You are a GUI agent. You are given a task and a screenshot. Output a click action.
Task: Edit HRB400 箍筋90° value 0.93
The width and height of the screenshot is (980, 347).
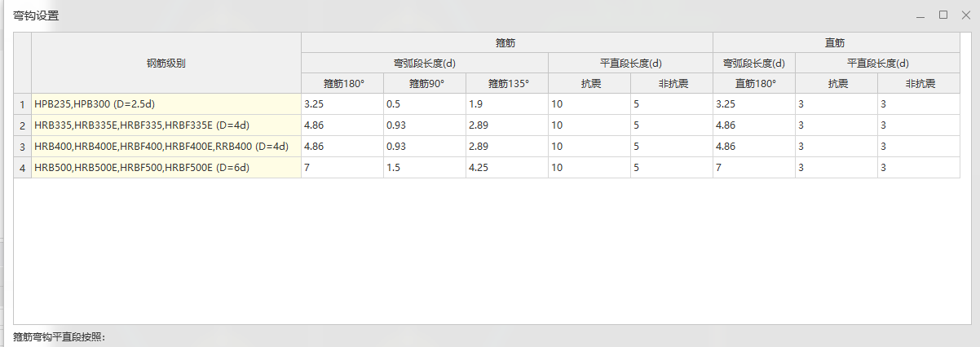point(425,147)
